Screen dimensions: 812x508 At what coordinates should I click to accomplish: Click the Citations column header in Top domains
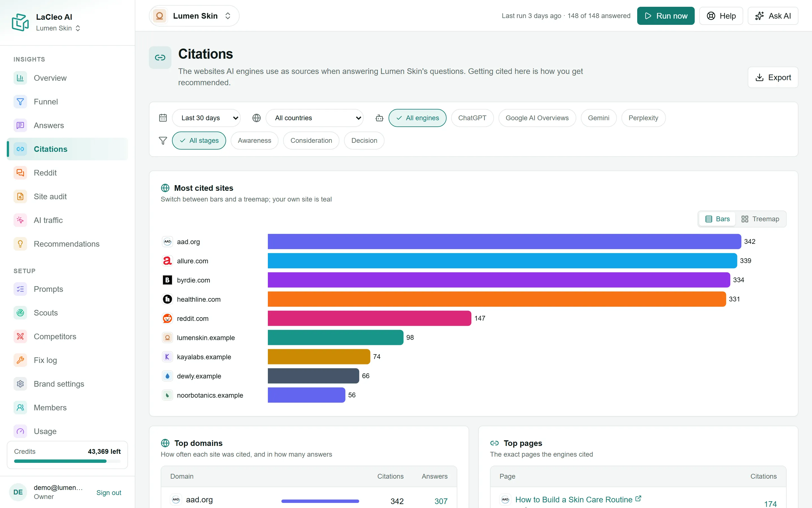(x=390, y=476)
